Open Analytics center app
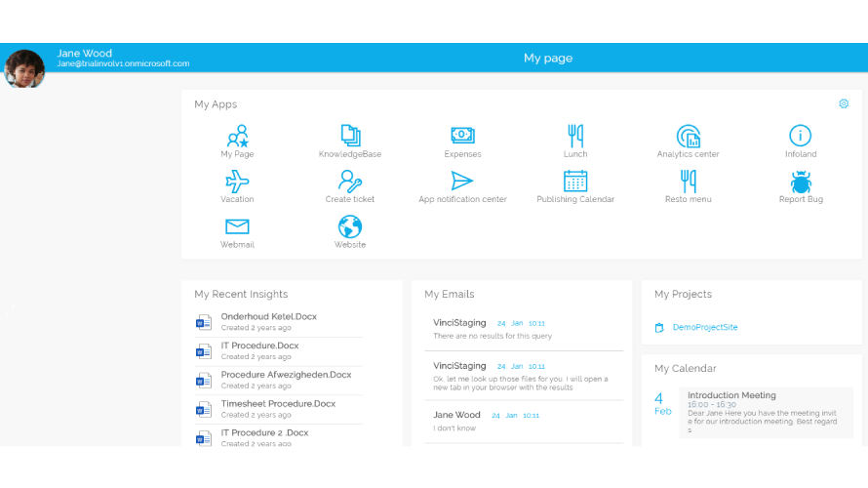 pos(689,136)
